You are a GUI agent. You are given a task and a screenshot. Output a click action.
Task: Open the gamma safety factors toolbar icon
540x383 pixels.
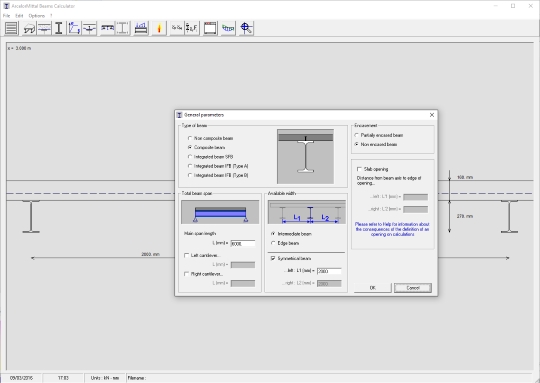pos(177,28)
